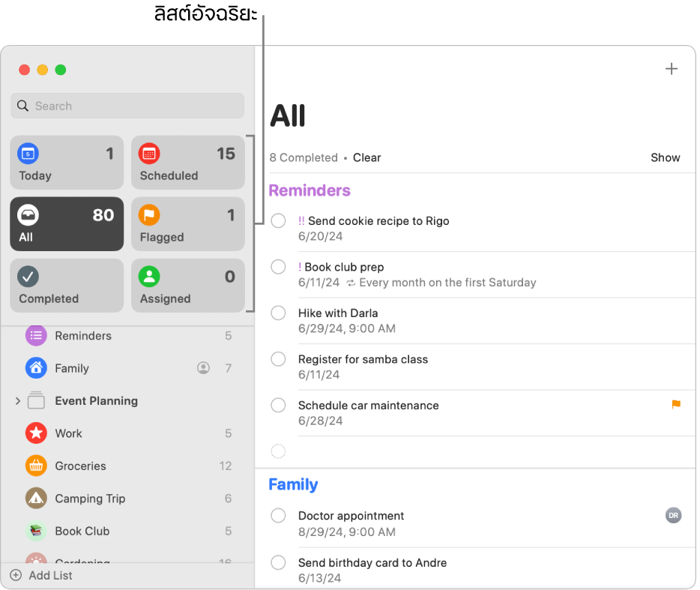This screenshot has width=700, height=590.
Task: Click the Book Club books icon
Action: tap(36, 531)
